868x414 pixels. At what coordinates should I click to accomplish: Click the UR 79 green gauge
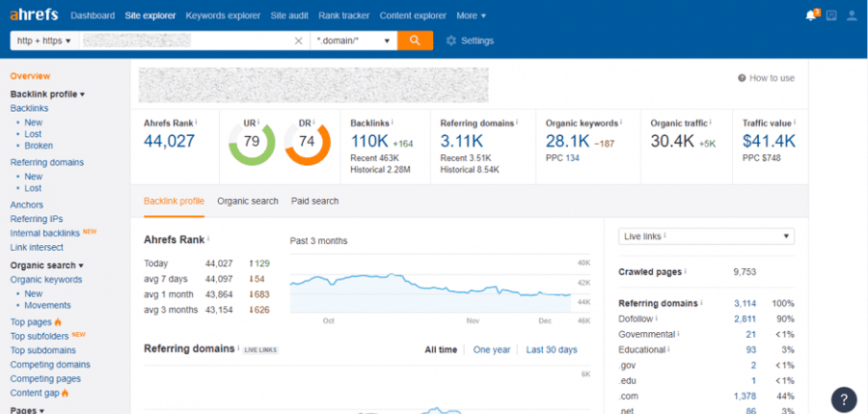pos(252,142)
